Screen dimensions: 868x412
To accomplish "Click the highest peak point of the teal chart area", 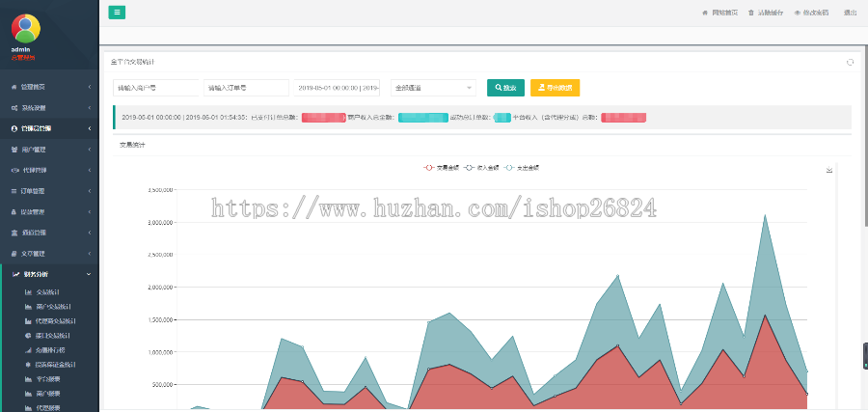I will coord(765,215).
